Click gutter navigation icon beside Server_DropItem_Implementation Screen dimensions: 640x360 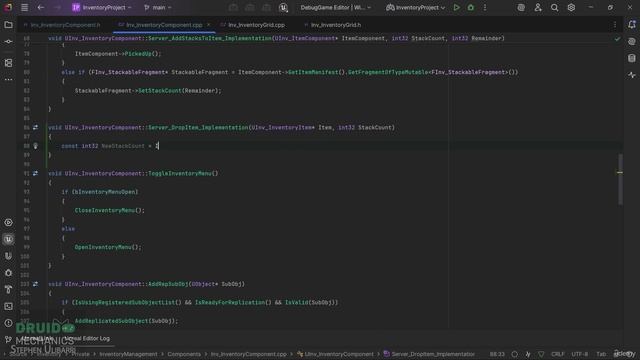[x=36, y=127]
